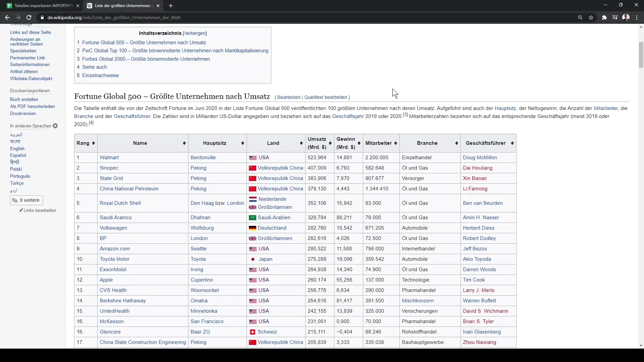
Task: Click the browser settings menu icon
Action: click(x=637, y=18)
